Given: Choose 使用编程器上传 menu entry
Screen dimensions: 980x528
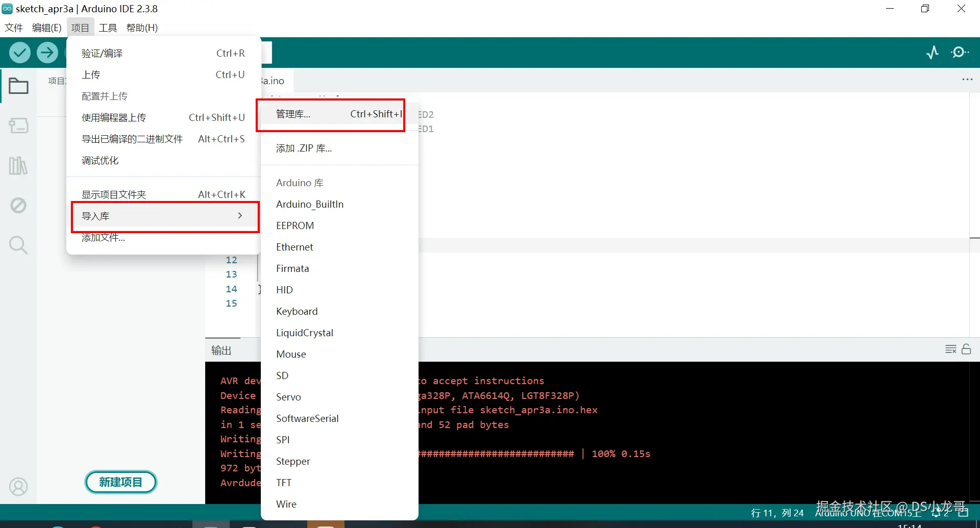Looking at the screenshot, I should (163, 117).
